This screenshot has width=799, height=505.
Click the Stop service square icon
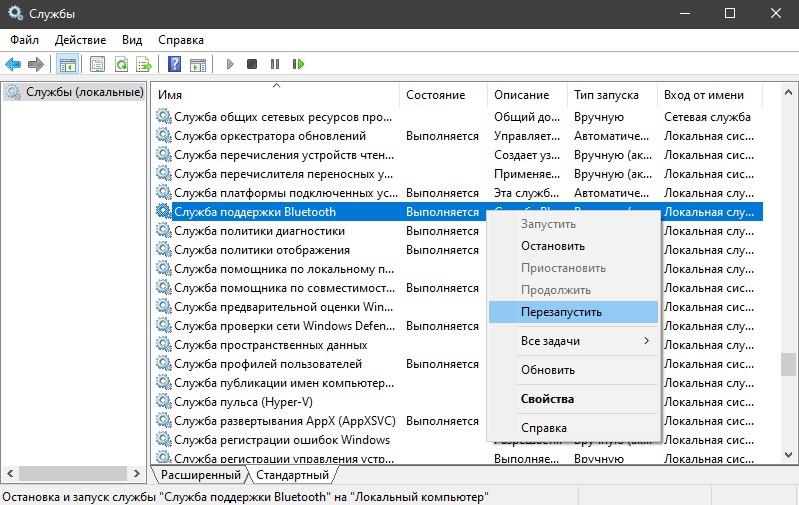[252, 64]
